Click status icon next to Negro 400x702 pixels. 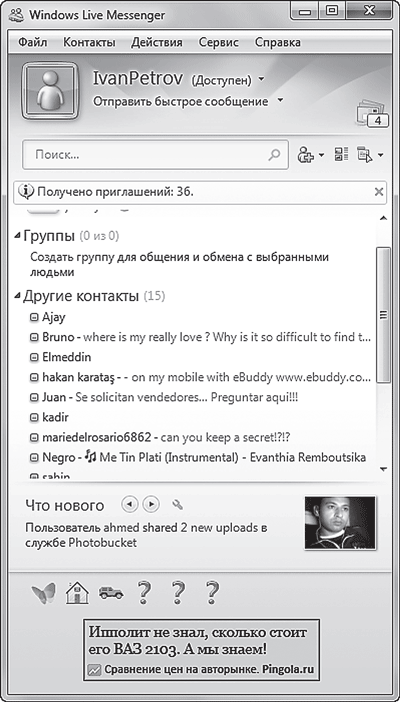coord(34,458)
